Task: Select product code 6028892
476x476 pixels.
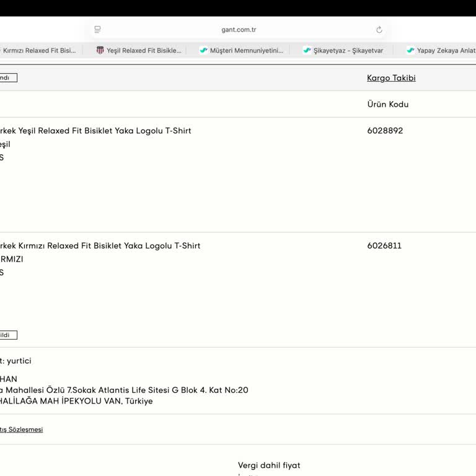Action: coord(385,131)
